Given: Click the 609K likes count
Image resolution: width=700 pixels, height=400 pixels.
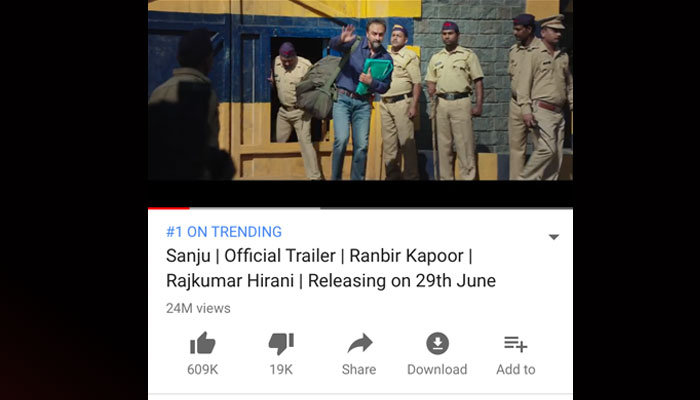Looking at the screenshot, I should coord(203,370).
